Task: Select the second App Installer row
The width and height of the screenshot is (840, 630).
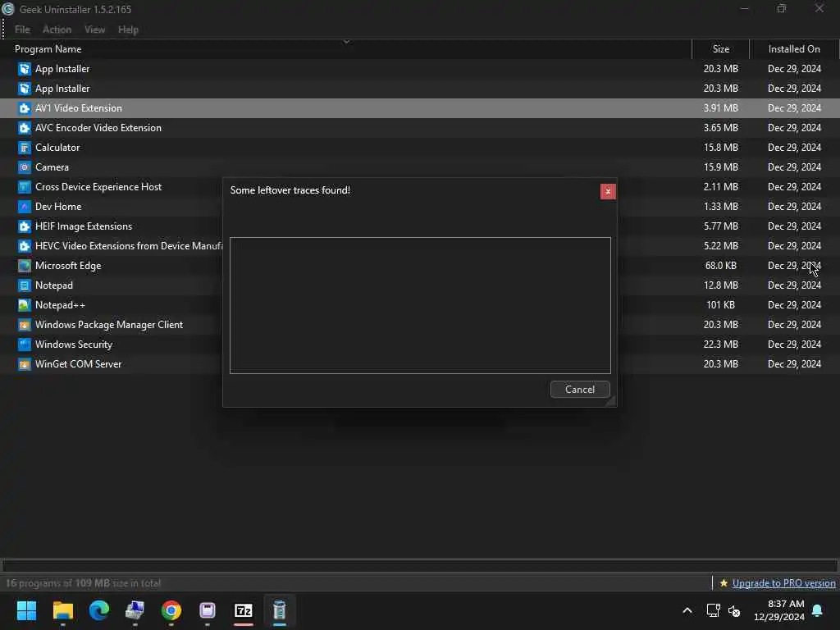Action: [420, 89]
